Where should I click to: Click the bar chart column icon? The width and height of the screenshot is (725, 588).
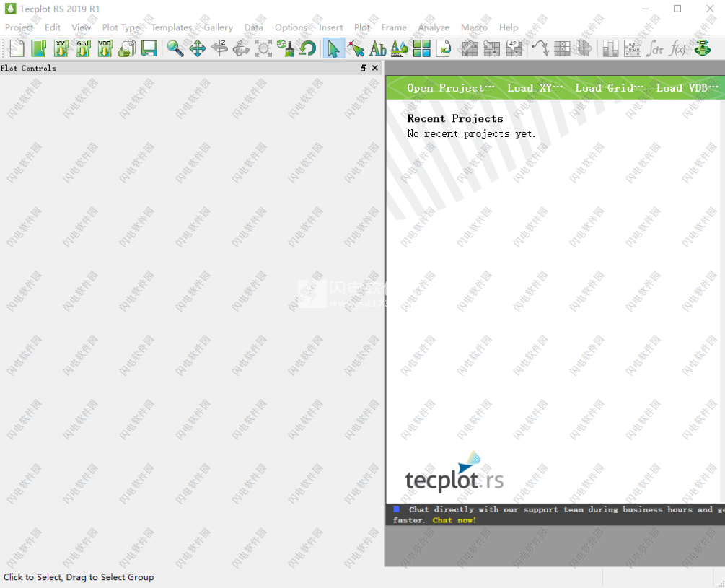pyautogui.click(x=610, y=48)
